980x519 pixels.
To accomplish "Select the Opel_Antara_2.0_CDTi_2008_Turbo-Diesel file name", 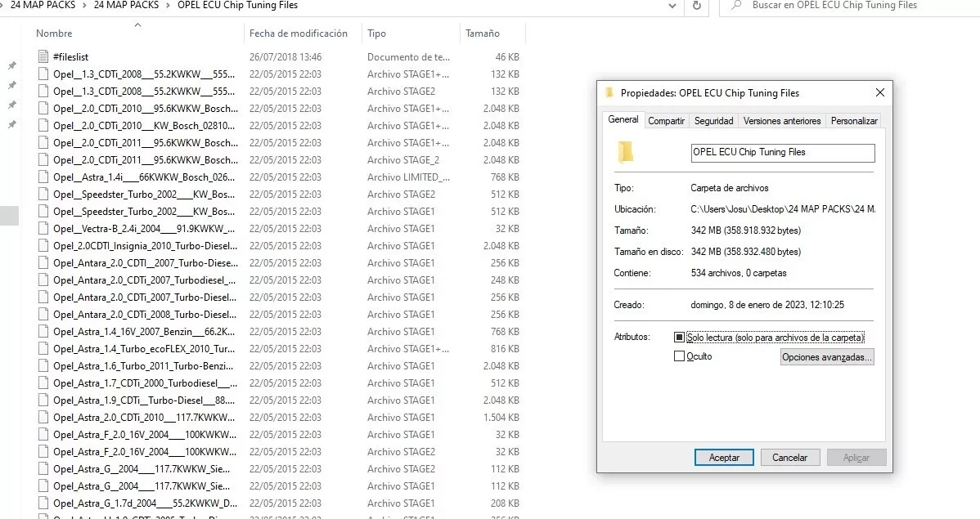I will (145, 315).
